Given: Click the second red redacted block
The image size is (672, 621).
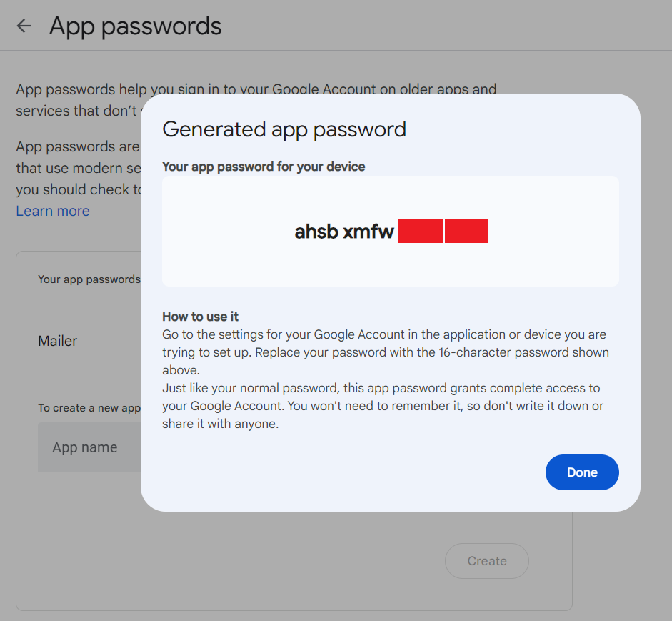Looking at the screenshot, I should coord(466,232).
